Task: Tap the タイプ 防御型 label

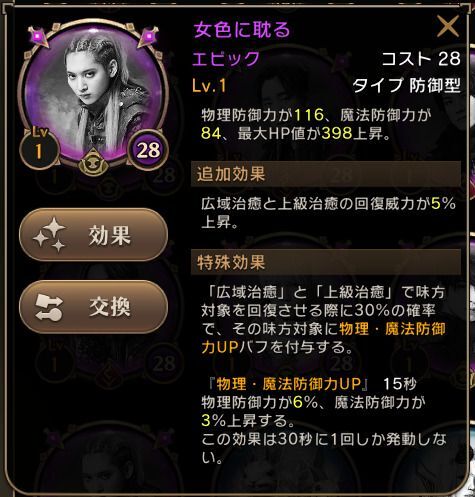Action: (407, 86)
